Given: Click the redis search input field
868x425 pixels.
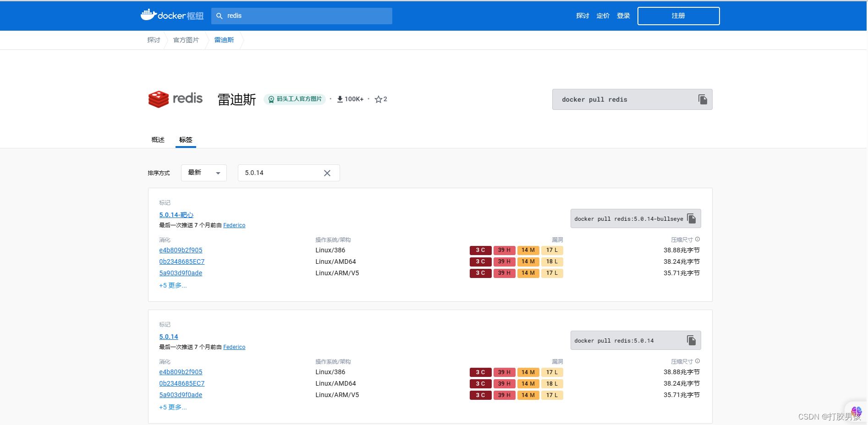Looking at the screenshot, I should click(302, 16).
